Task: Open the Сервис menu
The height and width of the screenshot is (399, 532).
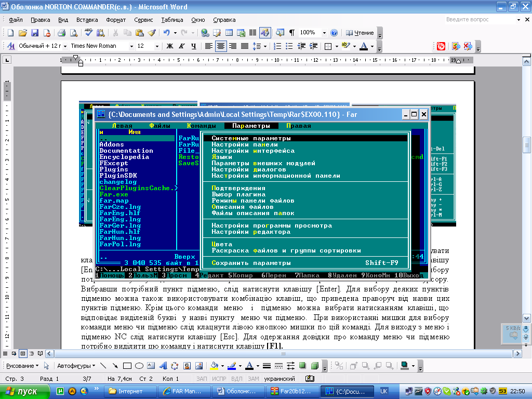Action: [x=143, y=20]
